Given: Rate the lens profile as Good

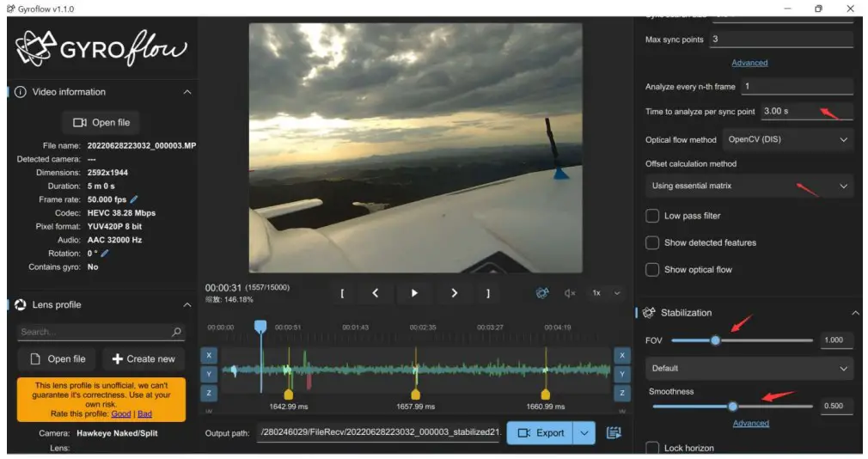Looking at the screenshot, I should [120, 413].
